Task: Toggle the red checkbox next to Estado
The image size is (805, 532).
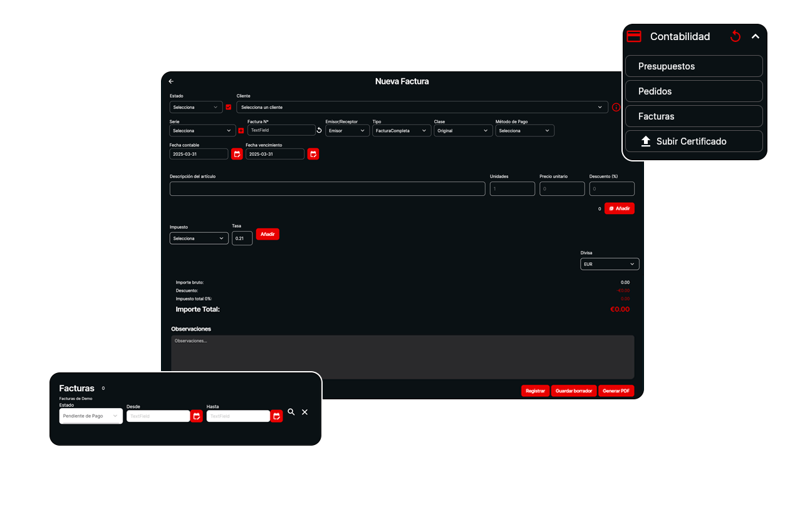Action: pos(228,107)
